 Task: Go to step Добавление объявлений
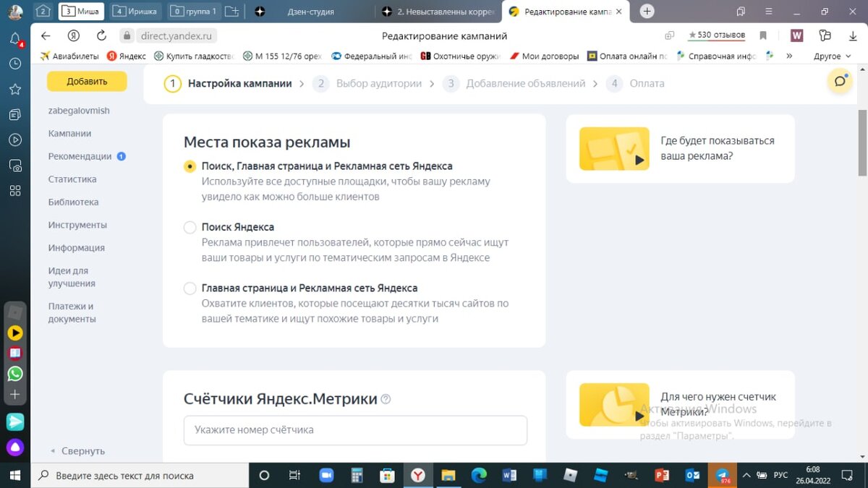[x=514, y=83]
